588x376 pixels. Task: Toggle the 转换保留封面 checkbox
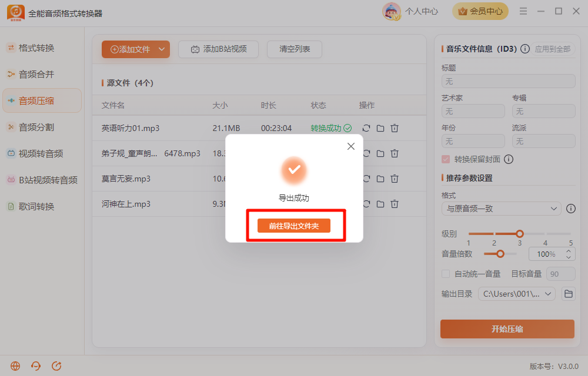click(x=446, y=159)
